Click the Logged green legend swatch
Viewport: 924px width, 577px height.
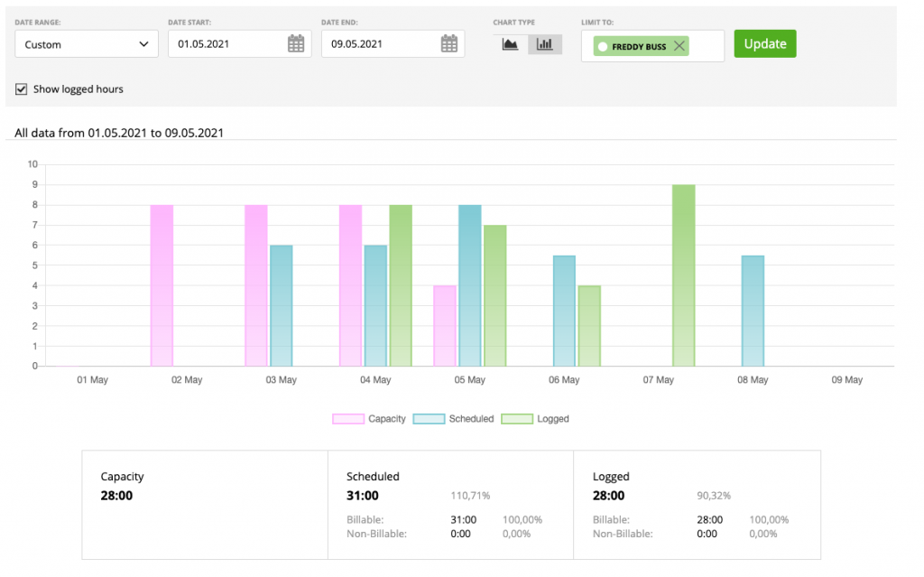click(519, 418)
